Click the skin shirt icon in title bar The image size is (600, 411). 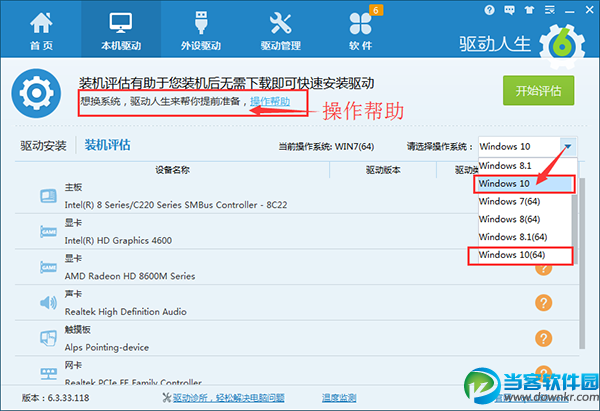click(x=530, y=10)
